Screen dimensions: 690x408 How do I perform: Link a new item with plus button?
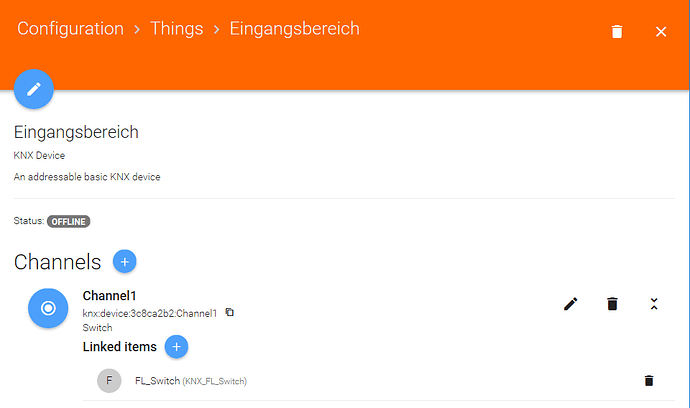(176, 347)
